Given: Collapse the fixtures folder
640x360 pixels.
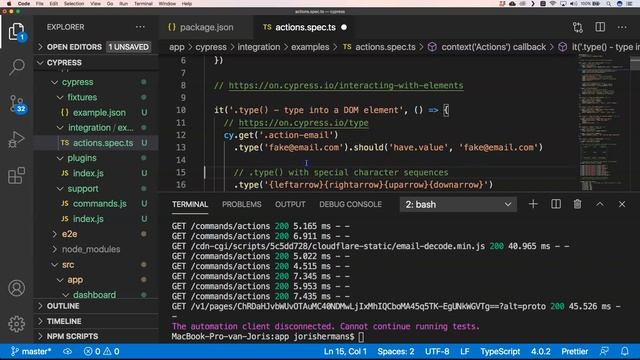Looking at the screenshot, I should [x=60, y=97].
